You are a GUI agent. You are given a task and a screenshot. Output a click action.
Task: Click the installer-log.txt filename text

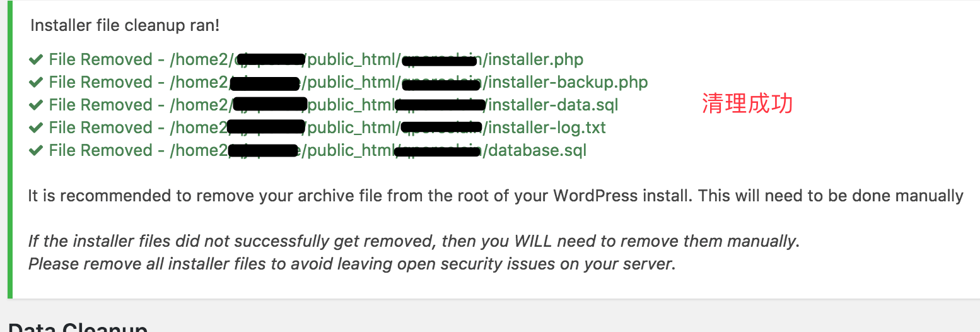547,128
